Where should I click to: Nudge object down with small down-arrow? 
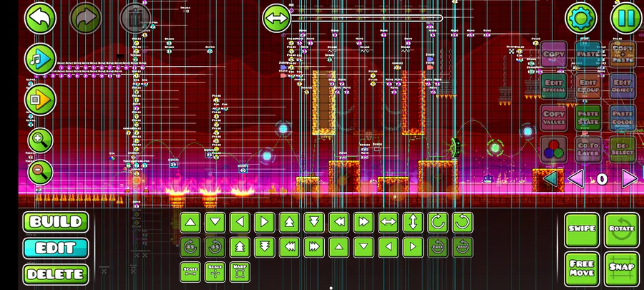pyautogui.click(x=364, y=247)
